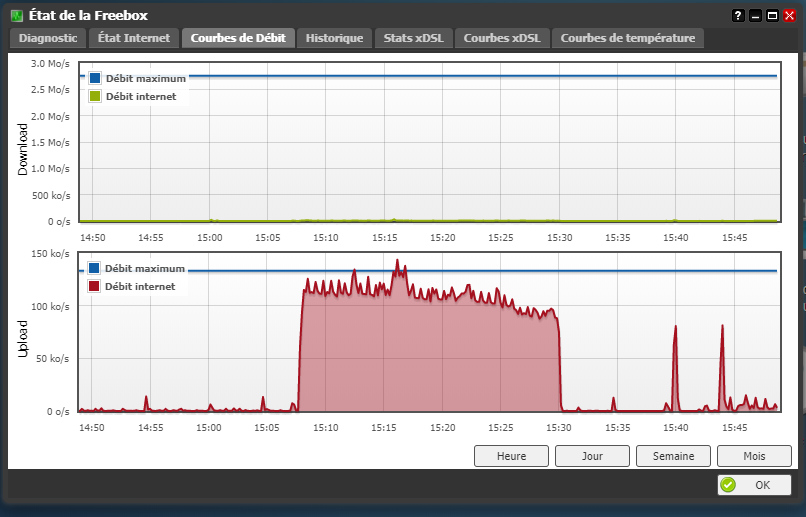Maximize the État de la Freebox window
Viewport: 806px width, 517px height.
click(772, 15)
